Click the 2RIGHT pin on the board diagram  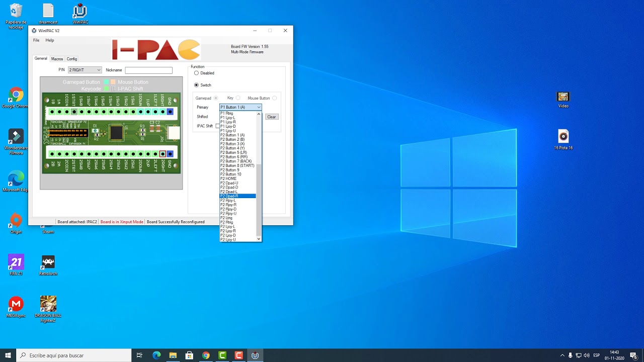pos(163,154)
